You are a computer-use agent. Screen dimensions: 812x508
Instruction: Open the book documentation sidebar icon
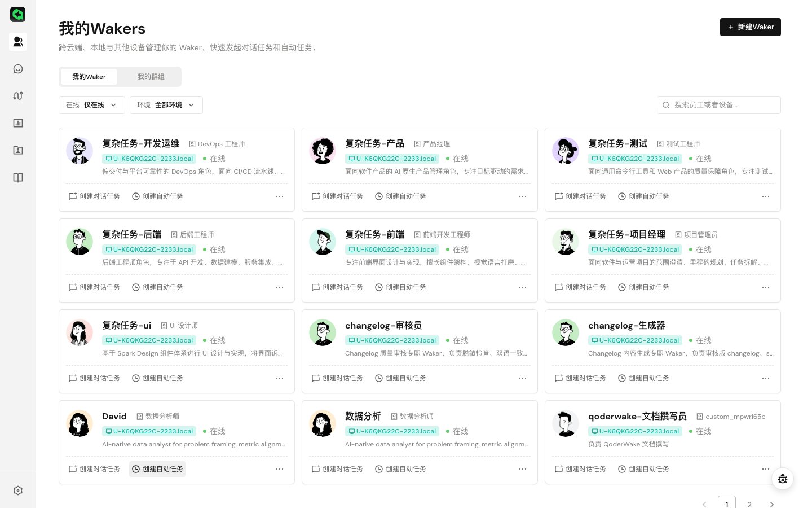click(x=18, y=178)
